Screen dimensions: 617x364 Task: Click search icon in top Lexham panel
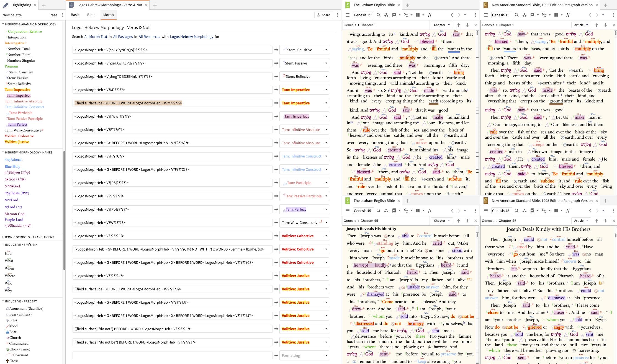pos(378,15)
